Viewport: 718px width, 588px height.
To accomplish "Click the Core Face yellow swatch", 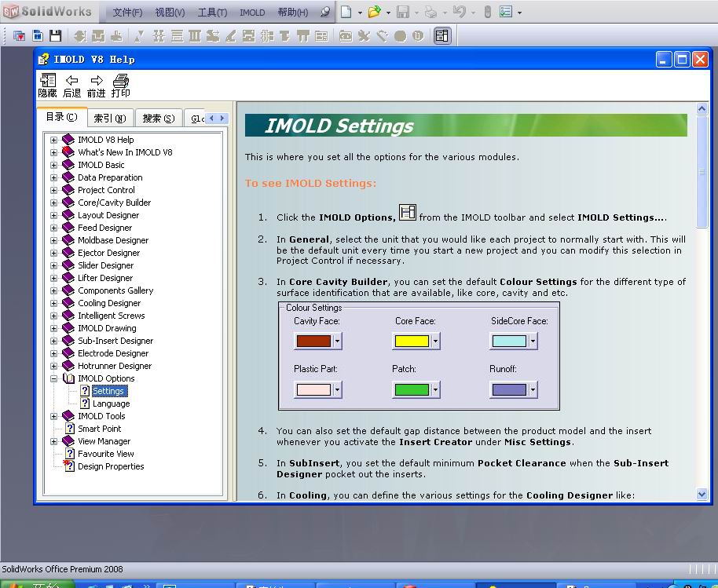I will point(411,341).
